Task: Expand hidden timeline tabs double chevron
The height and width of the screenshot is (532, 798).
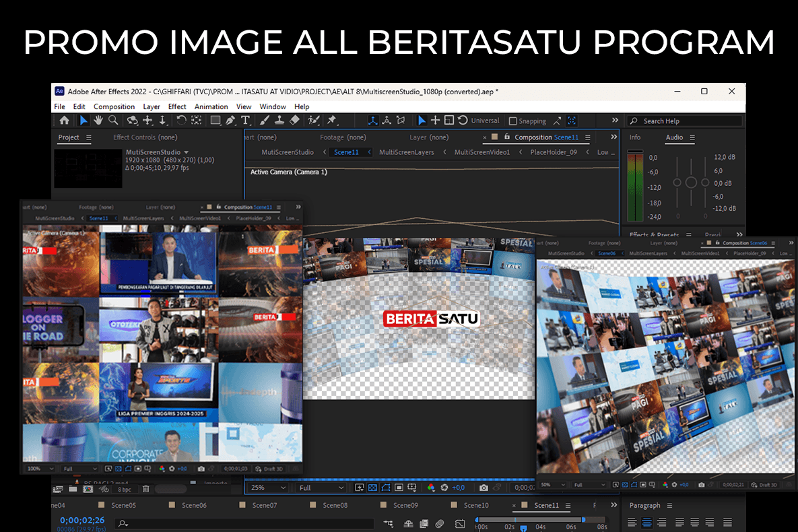Action: [x=613, y=505]
